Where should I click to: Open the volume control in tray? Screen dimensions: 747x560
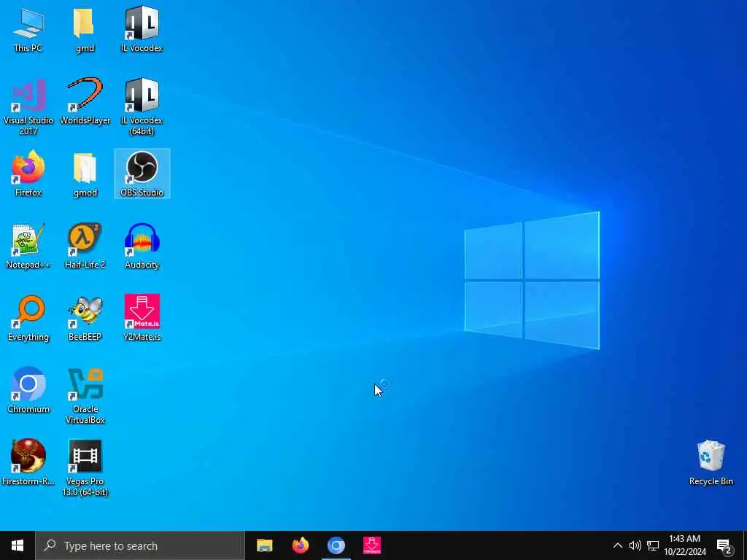coord(635,545)
